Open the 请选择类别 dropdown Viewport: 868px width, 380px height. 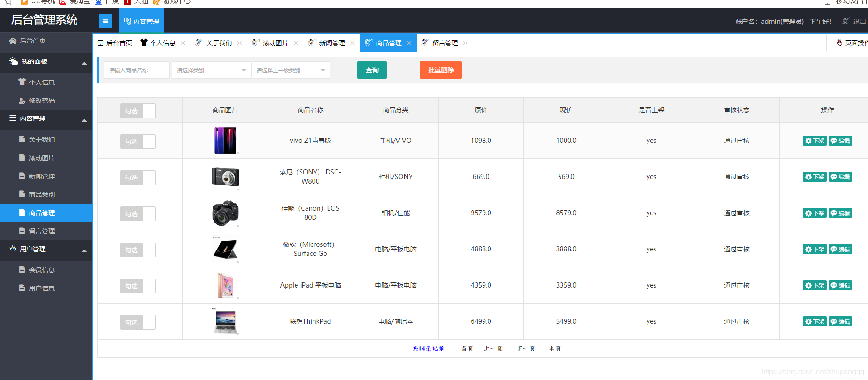point(211,70)
